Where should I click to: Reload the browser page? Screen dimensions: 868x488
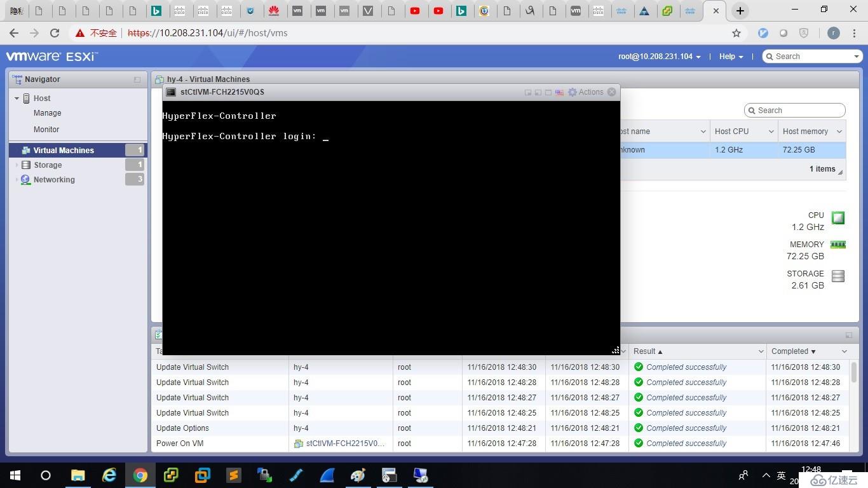tap(55, 33)
